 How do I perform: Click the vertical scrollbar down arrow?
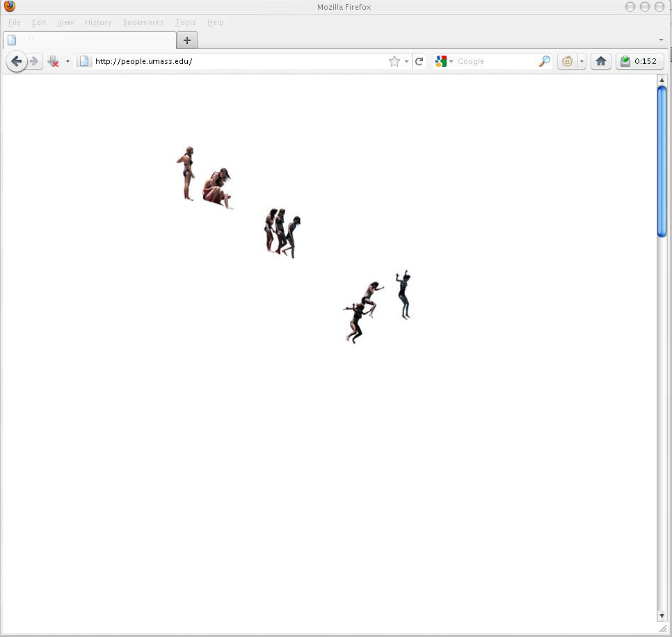[662, 615]
